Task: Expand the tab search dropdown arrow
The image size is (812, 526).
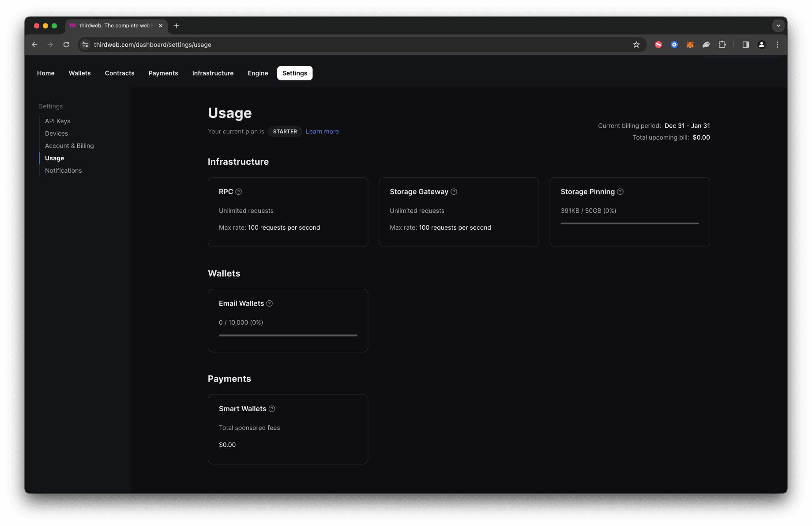Action: coord(778,26)
